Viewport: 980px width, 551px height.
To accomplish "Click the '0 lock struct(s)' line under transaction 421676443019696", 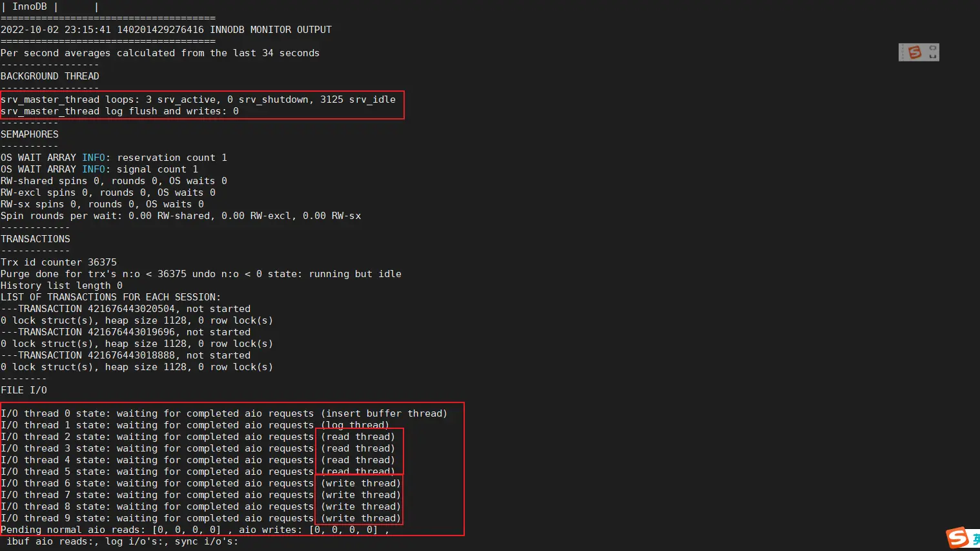I will click(x=137, y=344).
